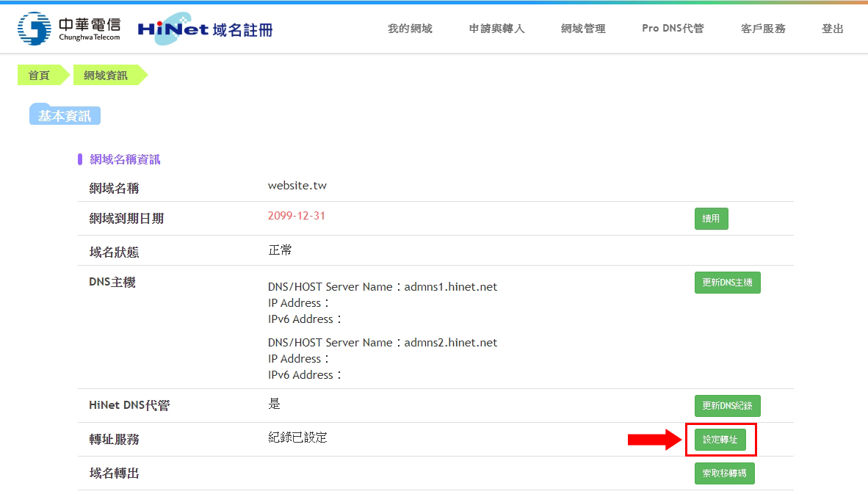Open the 申請與轉入 menu
Image resolution: width=868 pixels, height=494 pixels.
coord(496,29)
